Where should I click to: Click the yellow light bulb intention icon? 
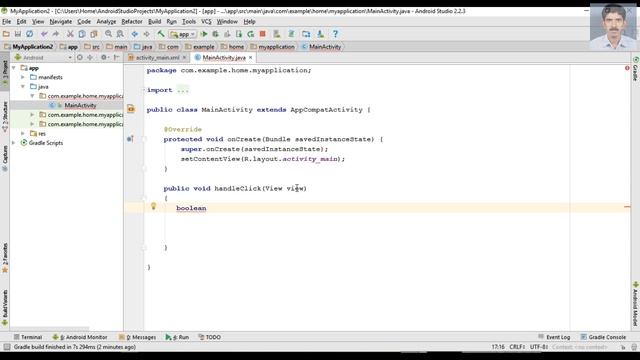[153, 207]
